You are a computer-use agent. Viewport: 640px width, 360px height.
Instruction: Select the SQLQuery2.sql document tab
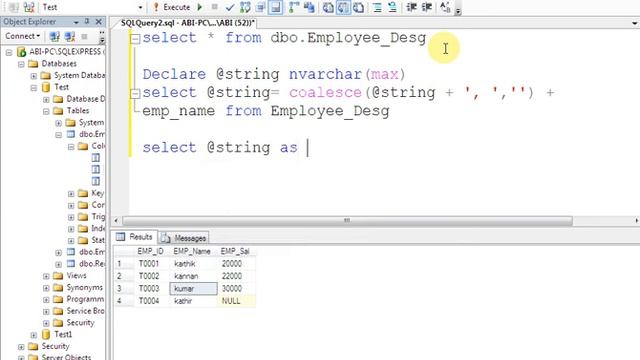point(188,23)
